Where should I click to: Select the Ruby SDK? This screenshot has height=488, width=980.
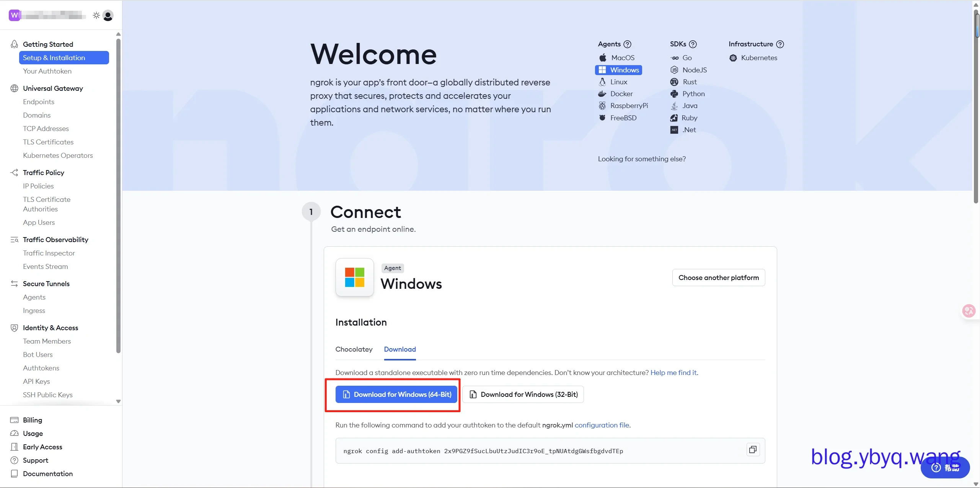click(x=684, y=118)
